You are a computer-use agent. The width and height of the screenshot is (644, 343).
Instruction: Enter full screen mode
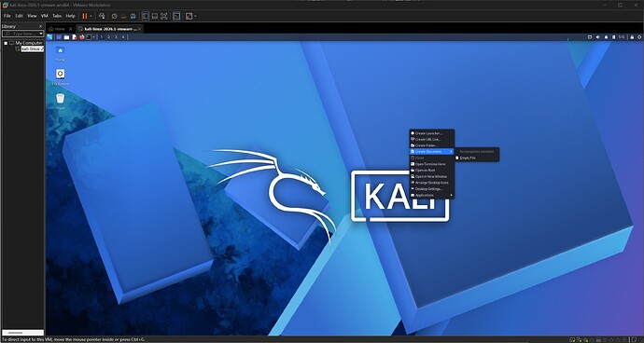[x=164, y=16]
